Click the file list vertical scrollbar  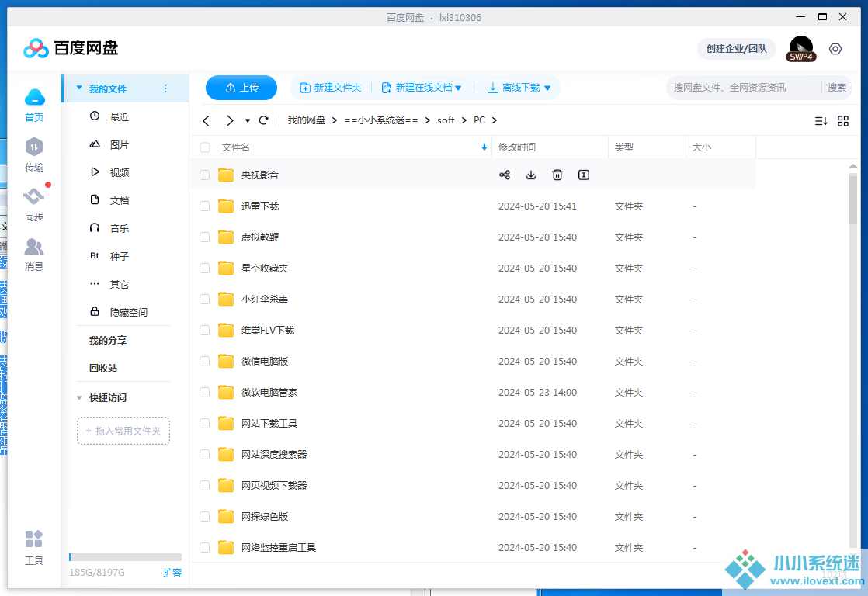853,198
